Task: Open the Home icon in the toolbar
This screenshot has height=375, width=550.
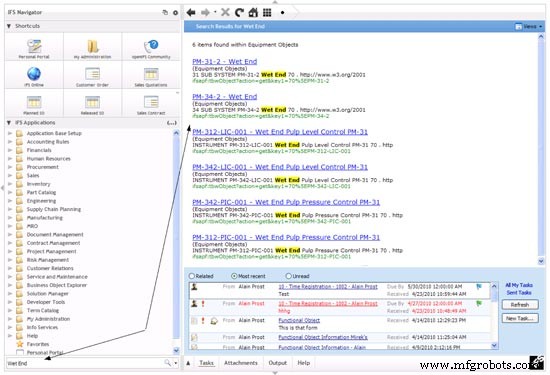Action: pyautogui.click(x=253, y=13)
